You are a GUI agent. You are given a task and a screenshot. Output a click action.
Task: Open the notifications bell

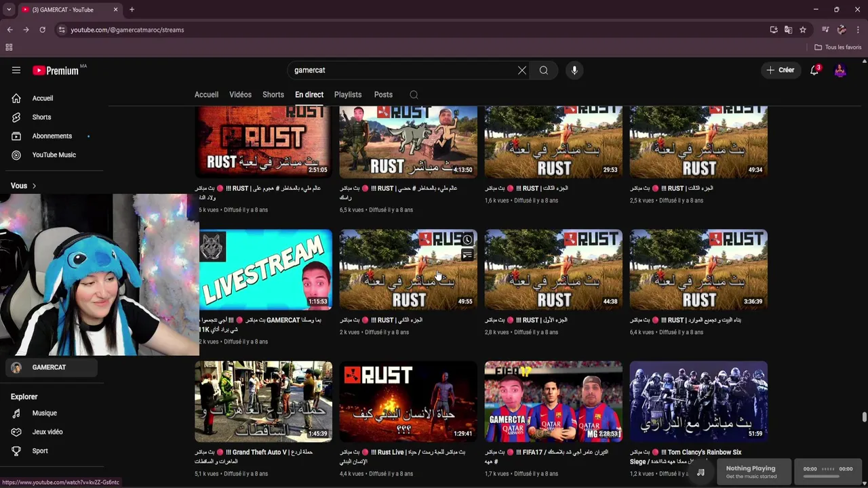point(814,70)
